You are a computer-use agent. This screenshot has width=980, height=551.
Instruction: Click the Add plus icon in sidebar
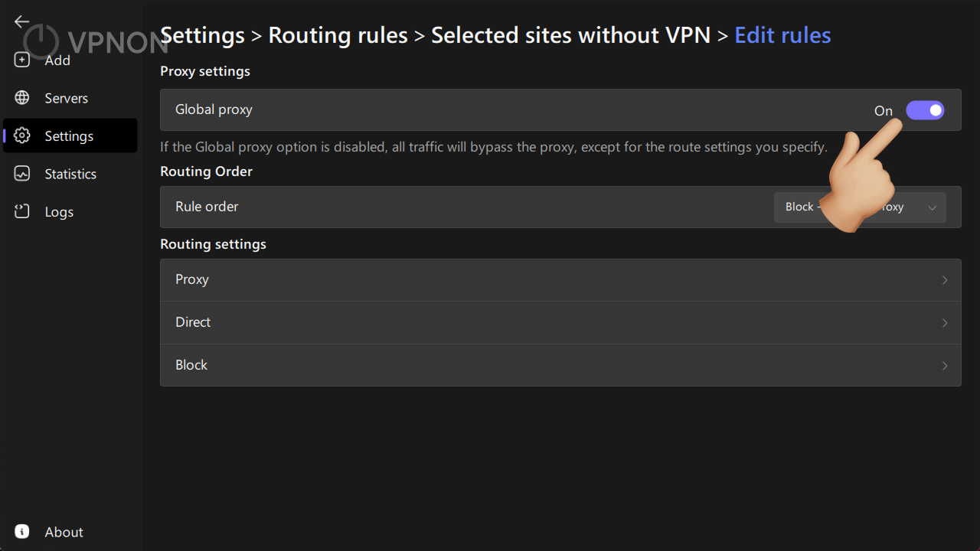tap(22, 60)
